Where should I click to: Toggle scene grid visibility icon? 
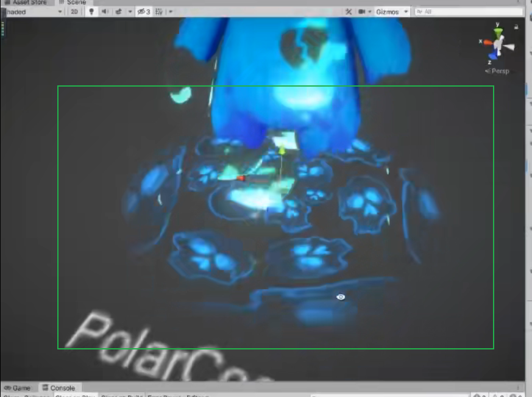[x=159, y=12]
